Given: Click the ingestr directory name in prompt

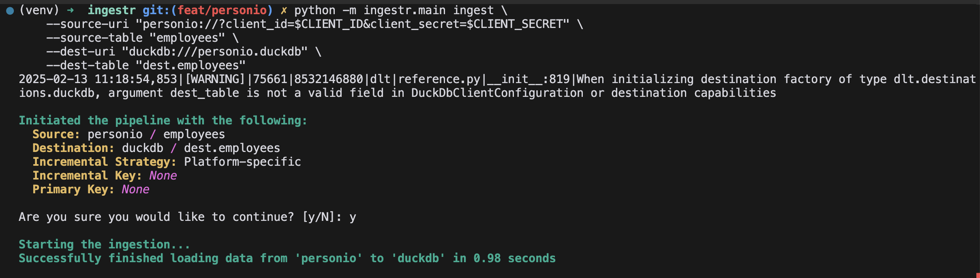Looking at the screenshot, I should pos(111,11).
